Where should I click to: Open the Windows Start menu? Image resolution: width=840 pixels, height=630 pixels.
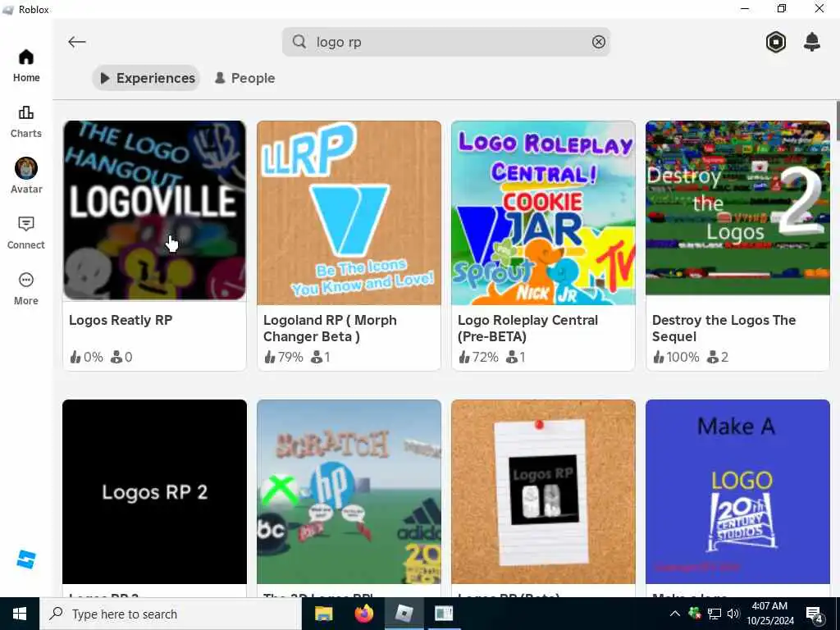pyautogui.click(x=20, y=614)
